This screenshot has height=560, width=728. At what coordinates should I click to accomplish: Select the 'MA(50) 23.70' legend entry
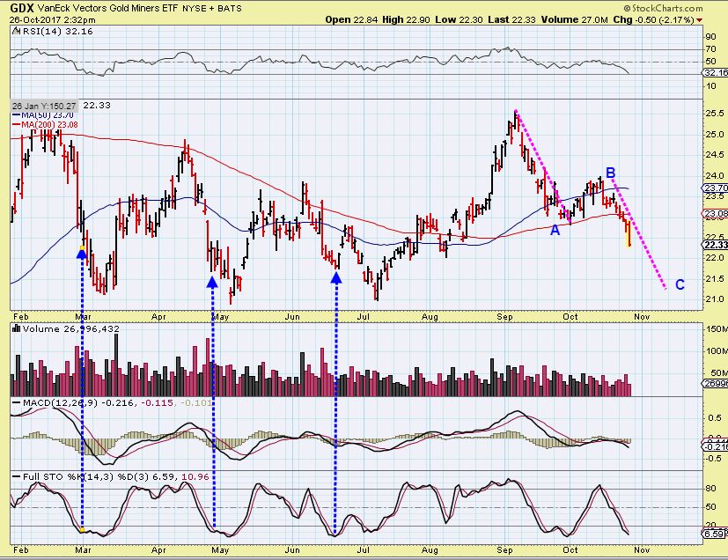(x=43, y=115)
